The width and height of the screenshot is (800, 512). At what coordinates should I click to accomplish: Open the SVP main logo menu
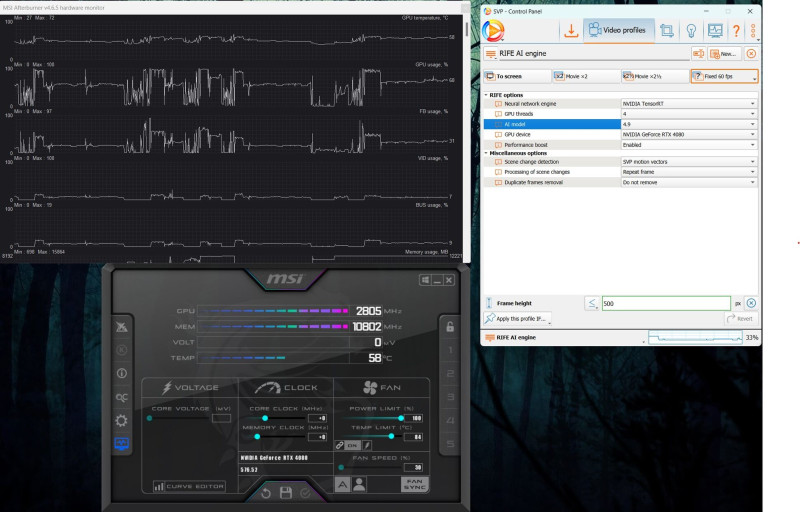(x=493, y=31)
